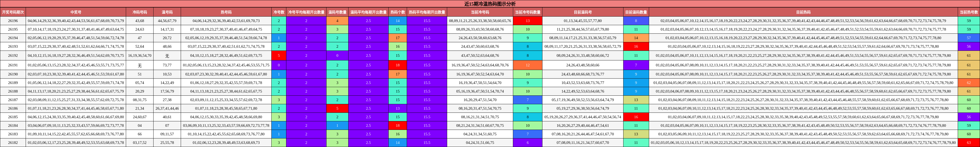This screenshot has width=980, height=147.
Task: Click the blue current hot count 57 in row 26194
Action: point(969,38)
